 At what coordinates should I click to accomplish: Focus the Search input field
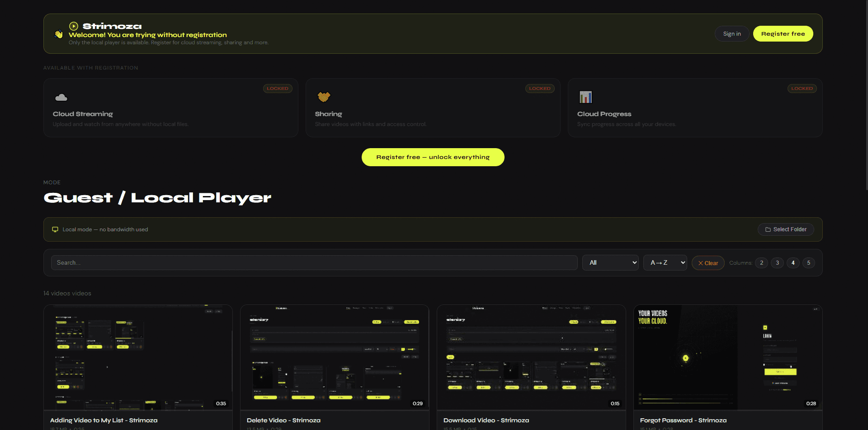click(x=314, y=263)
